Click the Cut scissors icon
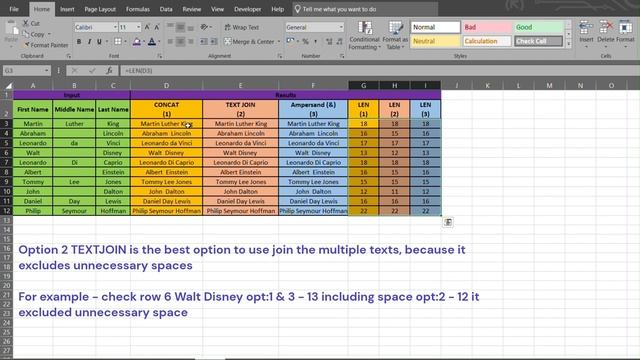Viewport: 640px width, 360px height. (26, 24)
